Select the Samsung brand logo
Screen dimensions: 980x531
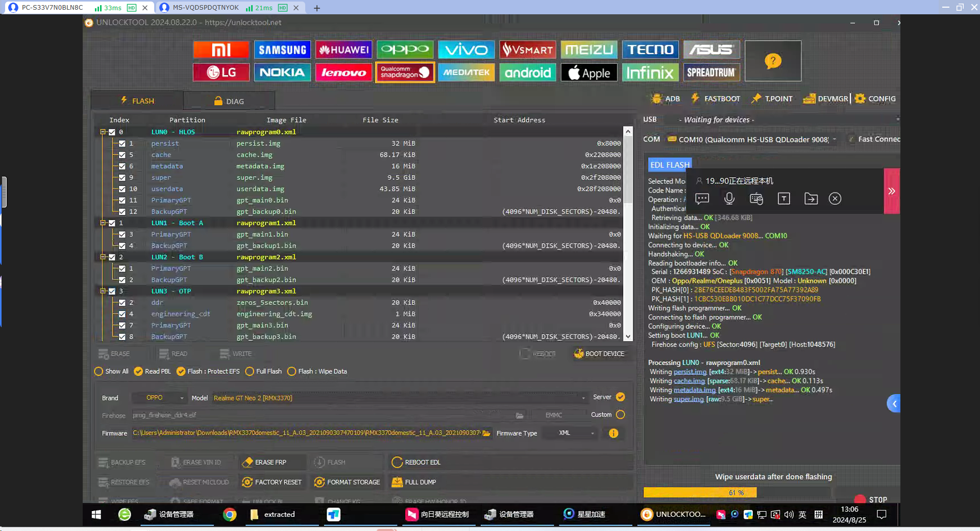coord(282,50)
